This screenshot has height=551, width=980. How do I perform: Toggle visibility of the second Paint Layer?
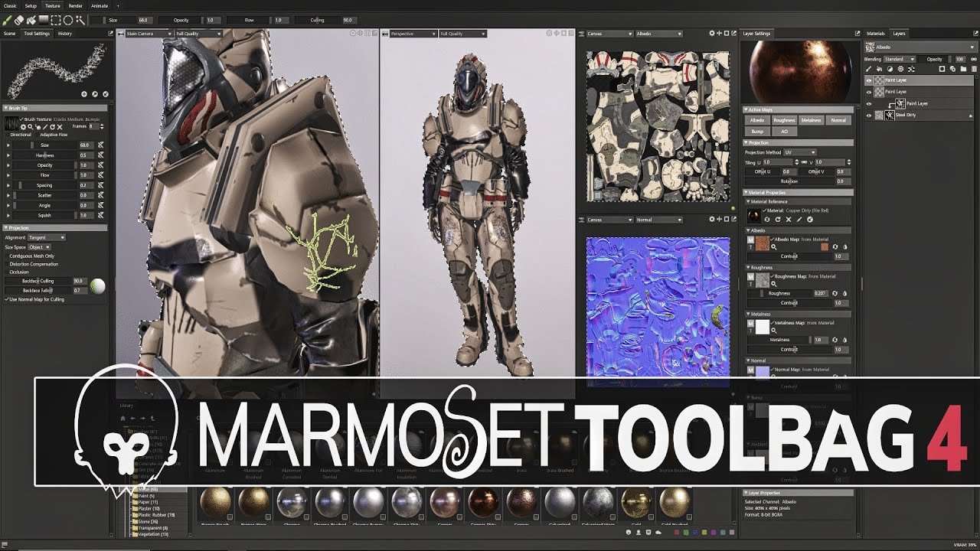(x=869, y=91)
